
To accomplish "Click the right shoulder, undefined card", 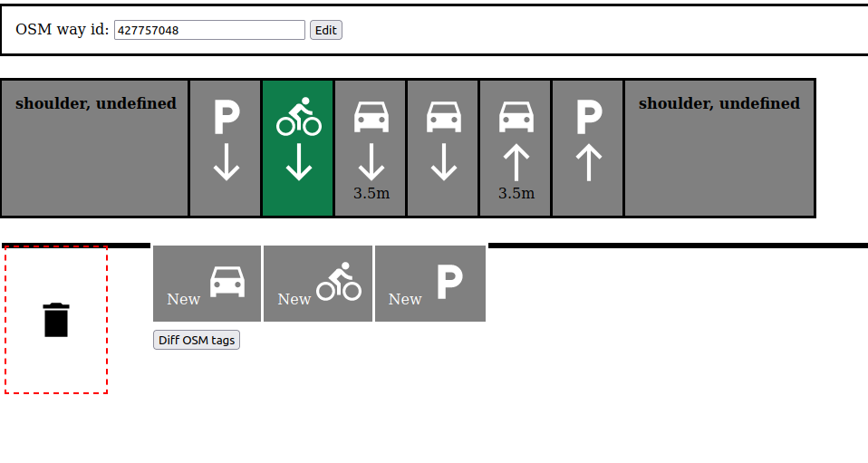I will tap(719, 148).
